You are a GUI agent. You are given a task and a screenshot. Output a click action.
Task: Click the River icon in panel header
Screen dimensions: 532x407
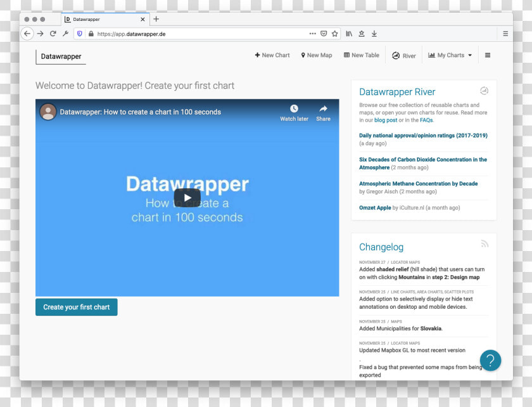pos(484,91)
